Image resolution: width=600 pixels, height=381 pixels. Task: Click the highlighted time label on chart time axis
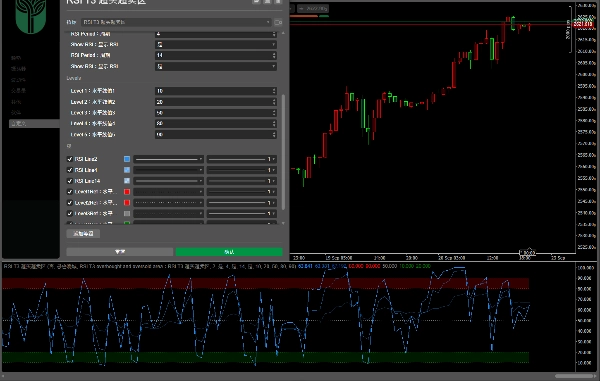pyautogui.click(x=527, y=253)
